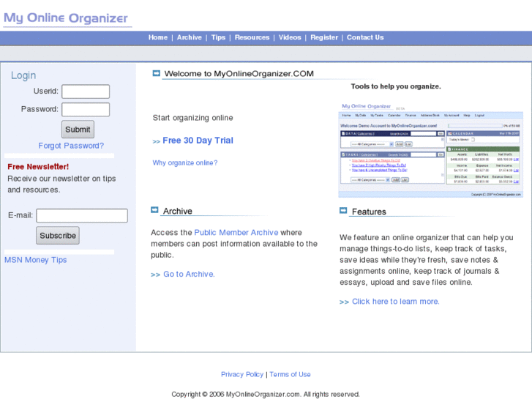
Task: Click the My Online Organizer logo
Action: 66,18
